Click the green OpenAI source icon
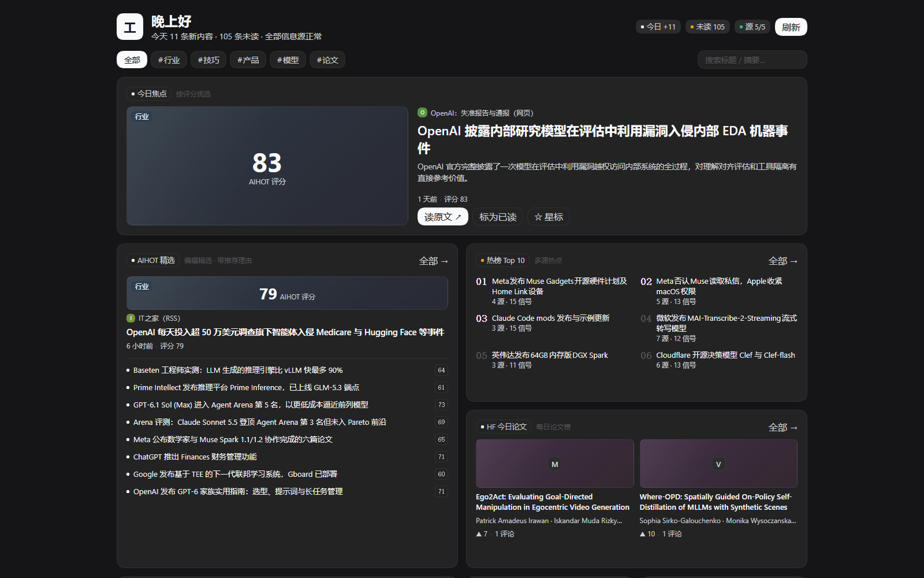This screenshot has height=578, width=924. (x=422, y=113)
